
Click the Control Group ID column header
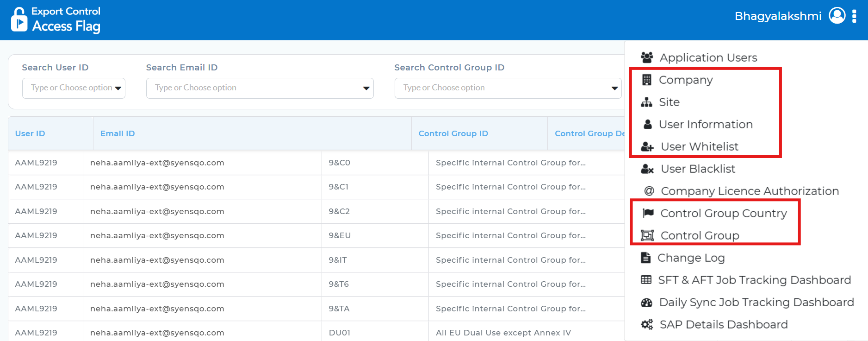coord(453,133)
